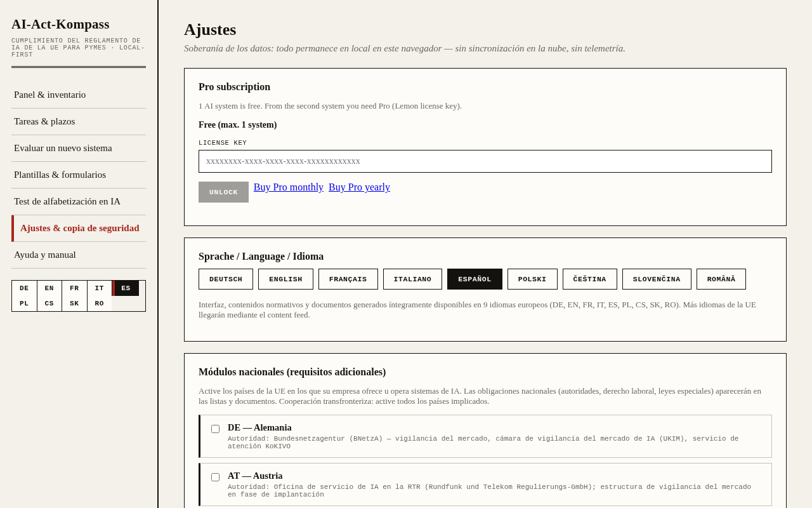Select the sidebar SK language tile
The height and width of the screenshot is (508, 812).
(x=74, y=304)
